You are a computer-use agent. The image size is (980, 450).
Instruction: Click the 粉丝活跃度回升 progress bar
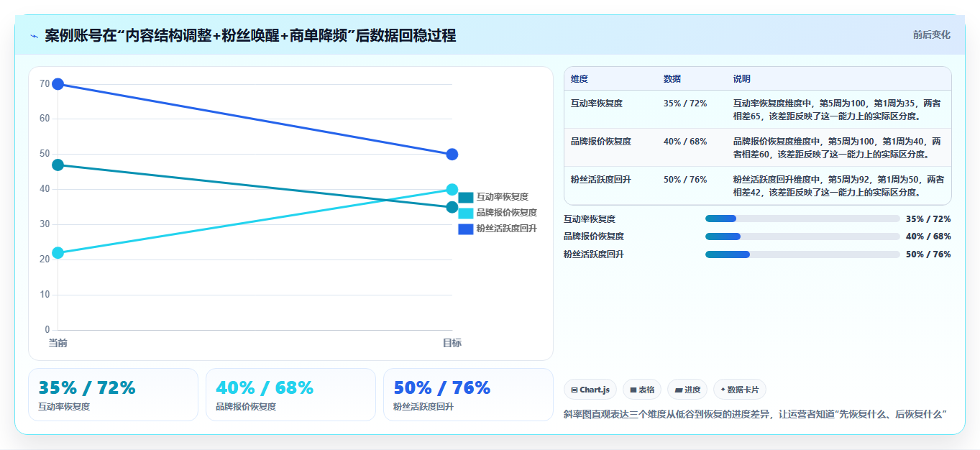point(802,254)
